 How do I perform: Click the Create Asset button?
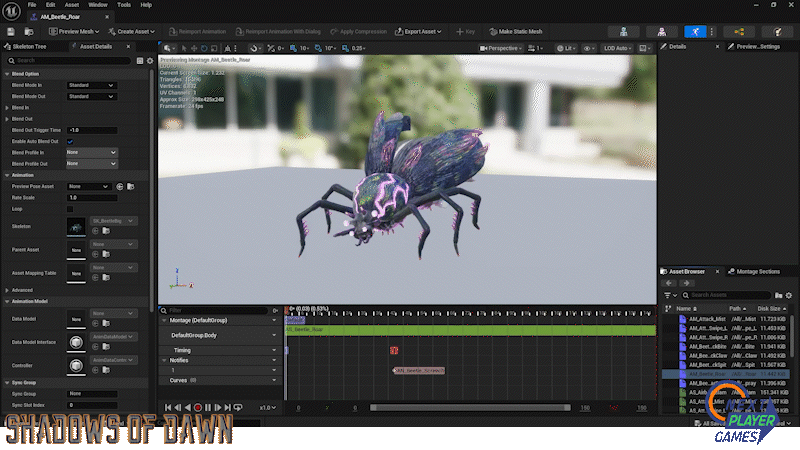(132, 32)
